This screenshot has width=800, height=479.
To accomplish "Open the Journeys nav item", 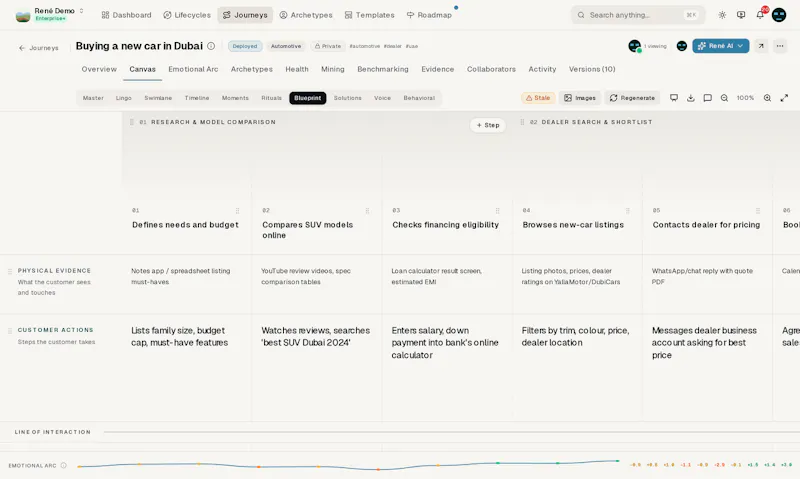I will tap(245, 15).
